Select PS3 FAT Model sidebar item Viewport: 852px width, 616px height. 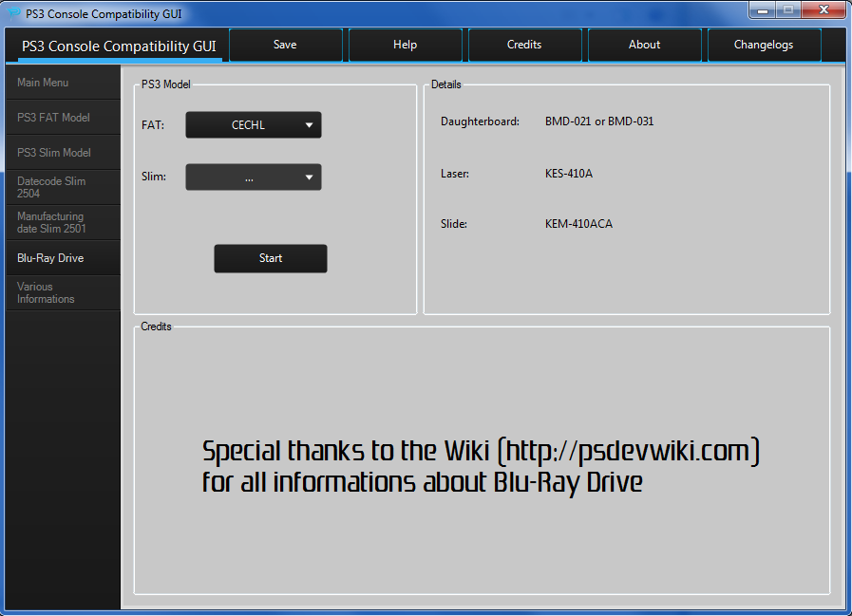pyautogui.click(x=63, y=118)
